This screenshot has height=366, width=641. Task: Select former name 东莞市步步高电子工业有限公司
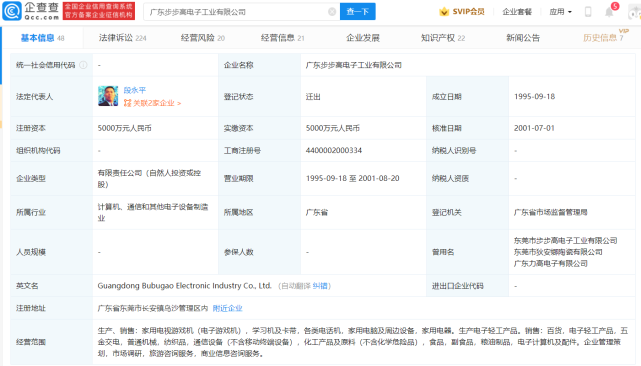pos(565,240)
